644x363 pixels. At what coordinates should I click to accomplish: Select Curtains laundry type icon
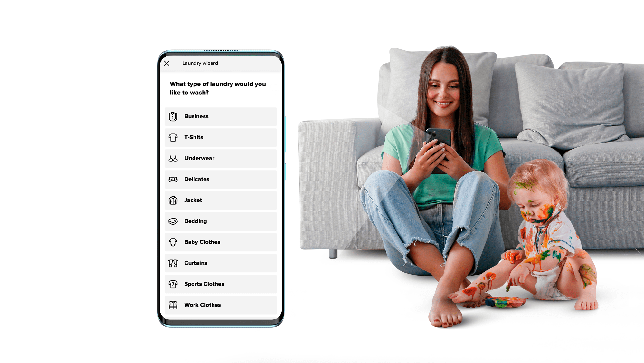point(173,263)
